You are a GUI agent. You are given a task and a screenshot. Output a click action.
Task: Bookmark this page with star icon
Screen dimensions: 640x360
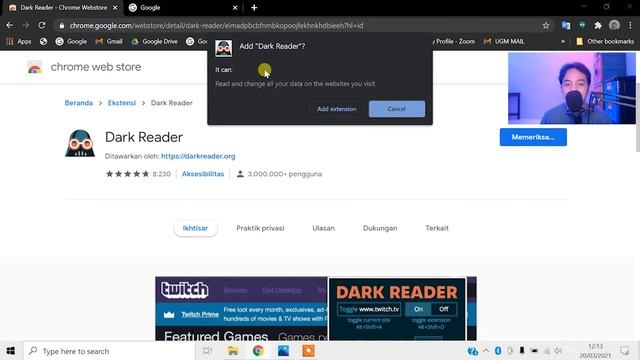pyautogui.click(x=546, y=25)
